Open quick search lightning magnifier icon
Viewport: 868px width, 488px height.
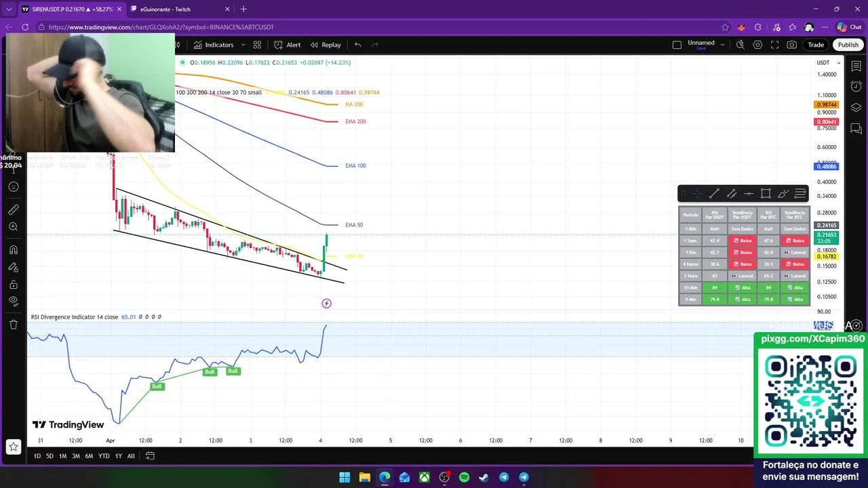pyautogui.click(x=741, y=45)
